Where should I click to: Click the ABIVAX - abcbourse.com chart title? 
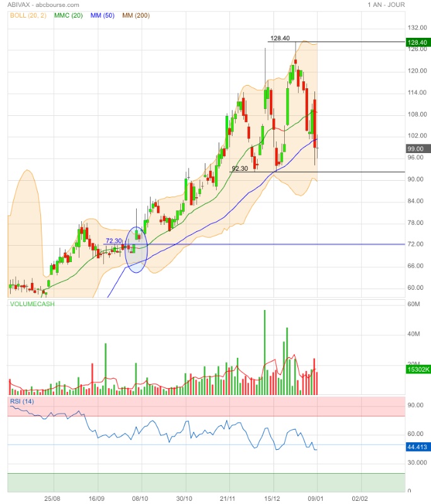coord(43,5)
